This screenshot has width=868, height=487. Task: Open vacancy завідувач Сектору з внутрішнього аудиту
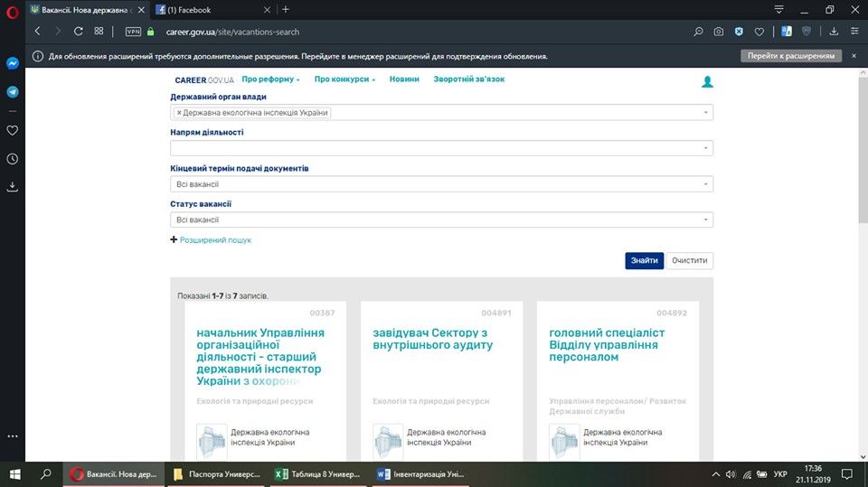(x=432, y=339)
